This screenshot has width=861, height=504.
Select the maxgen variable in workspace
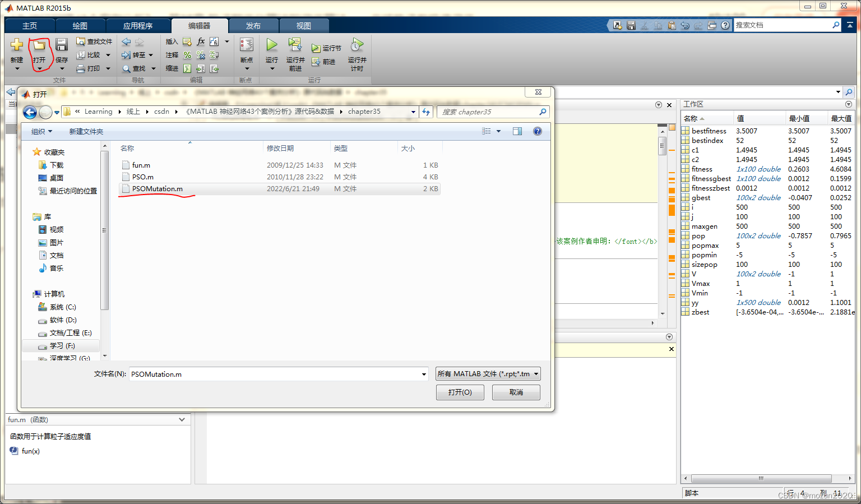pos(705,226)
